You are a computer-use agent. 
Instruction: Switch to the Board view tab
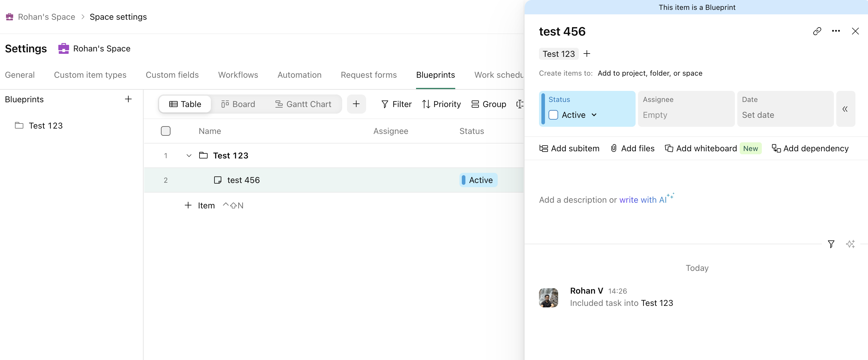click(x=238, y=104)
